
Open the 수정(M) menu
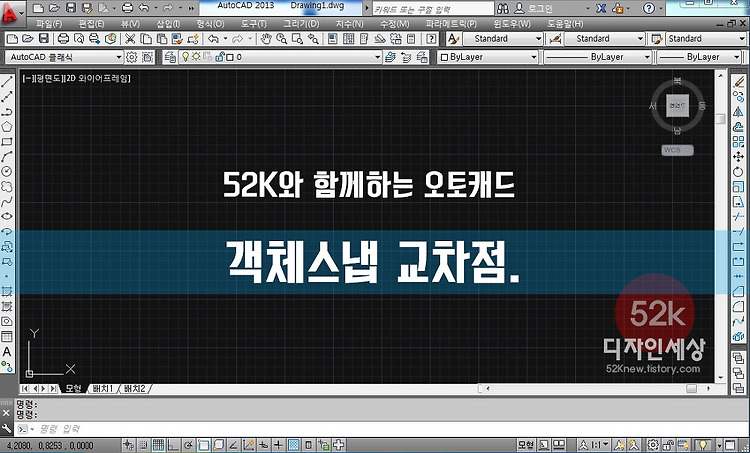(x=395, y=23)
